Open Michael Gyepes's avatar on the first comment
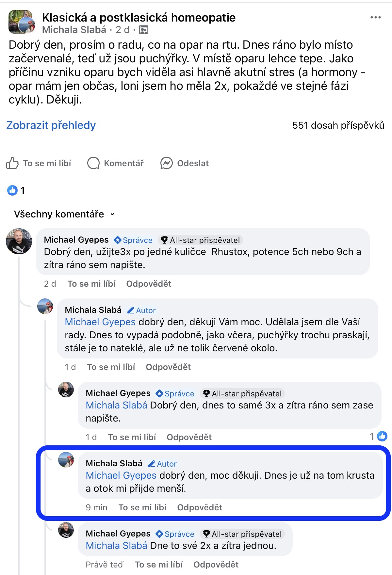 [x=19, y=241]
